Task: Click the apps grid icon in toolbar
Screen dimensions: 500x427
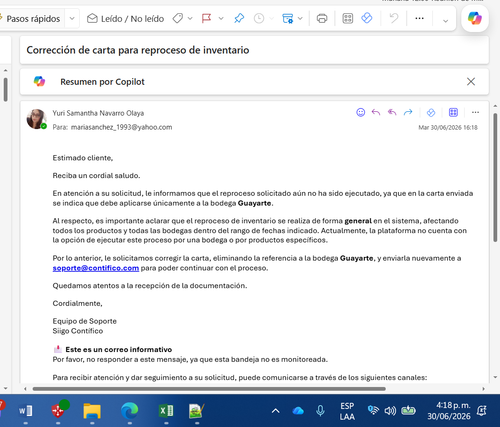Action: [348, 18]
